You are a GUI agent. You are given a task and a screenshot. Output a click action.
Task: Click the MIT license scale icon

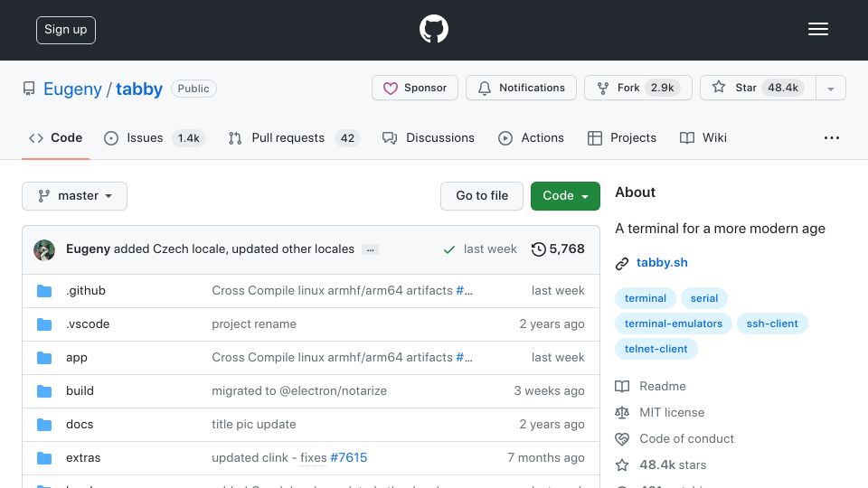point(622,413)
